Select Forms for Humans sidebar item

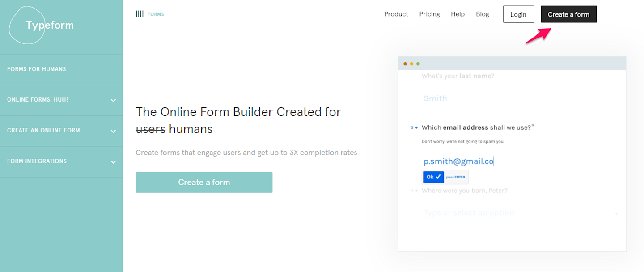pyautogui.click(x=37, y=69)
